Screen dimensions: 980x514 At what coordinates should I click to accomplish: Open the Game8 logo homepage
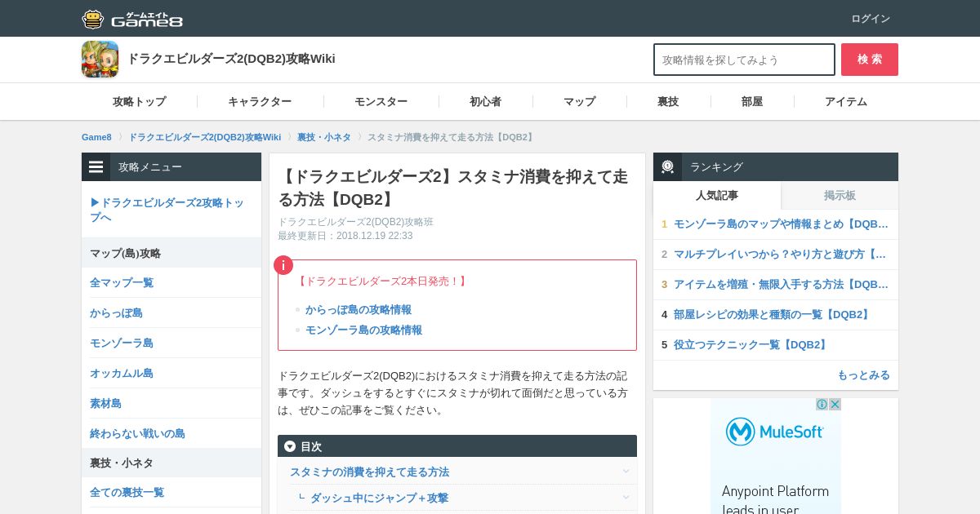click(132, 19)
